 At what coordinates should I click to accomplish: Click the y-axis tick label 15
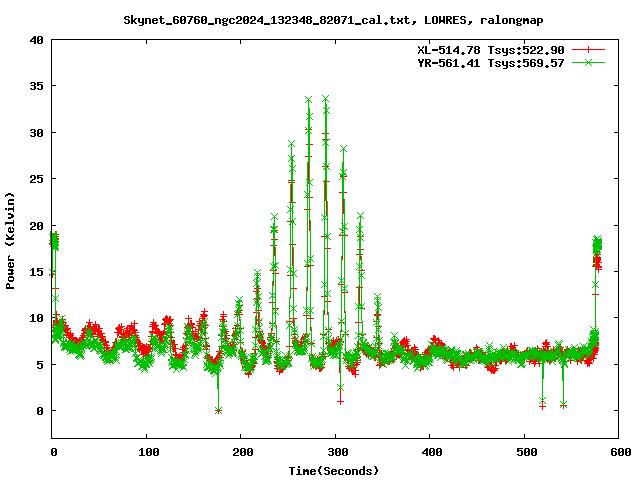36,271
